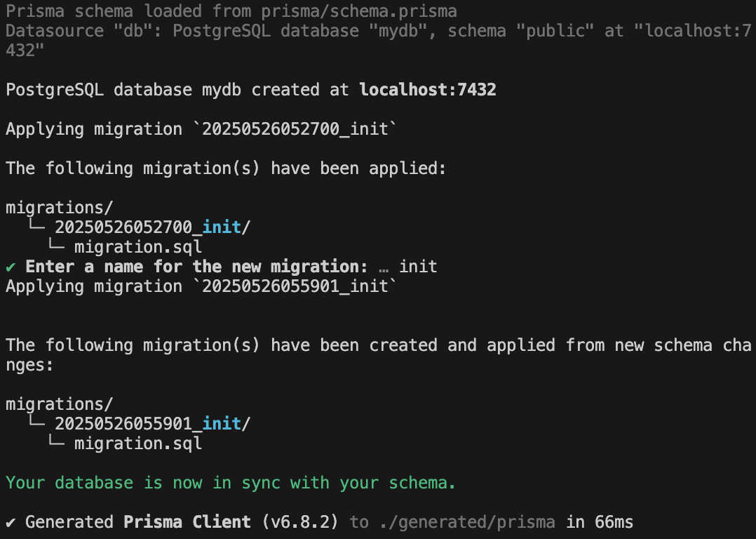This screenshot has height=539, width=756.
Task: Click the wrapped word fragment "nges:"
Action: (x=29, y=365)
